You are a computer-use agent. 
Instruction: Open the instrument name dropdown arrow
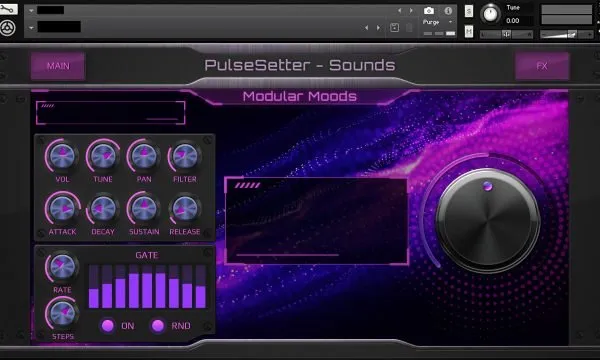pos(31,10)
